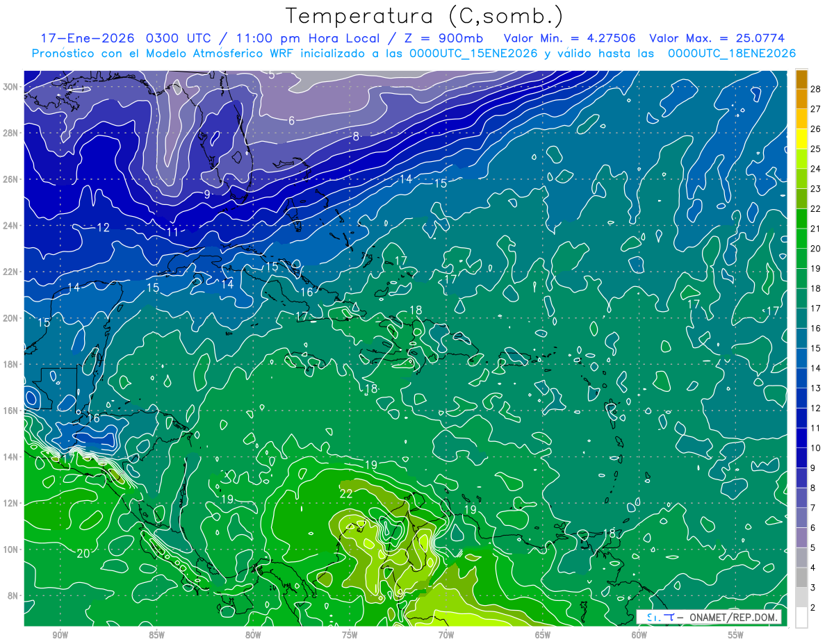Click latitude axis label "20N"
The height and width of the screenshot is (644, 834).
10,318
